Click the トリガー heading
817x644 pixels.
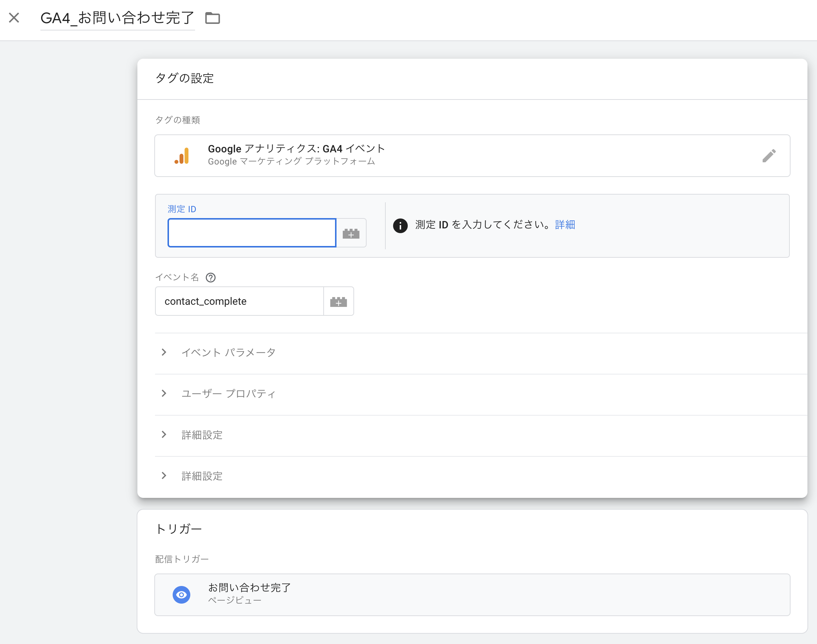click(179, 529)
